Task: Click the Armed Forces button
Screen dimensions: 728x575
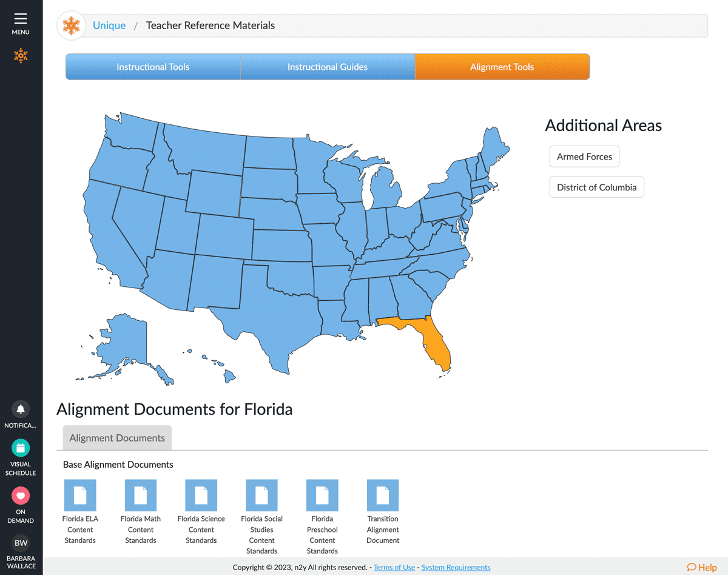Action: 584,156
